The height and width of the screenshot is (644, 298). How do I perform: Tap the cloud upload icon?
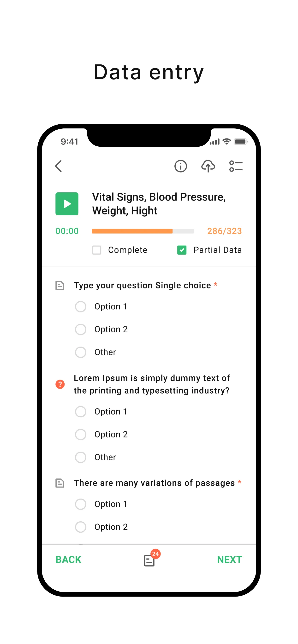[208, 166]
